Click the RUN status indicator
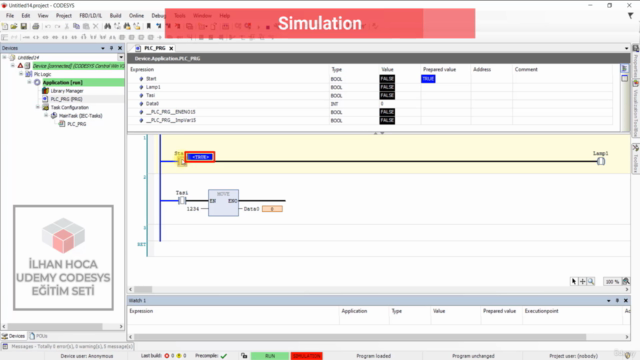The width and height of the screenshot is (640, 360). 270,356
